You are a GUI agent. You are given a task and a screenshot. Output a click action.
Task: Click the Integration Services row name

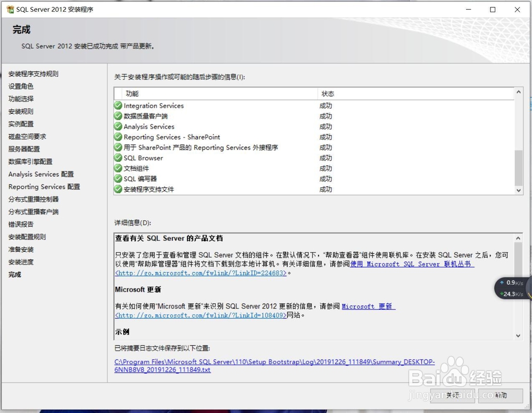point(153,105)
